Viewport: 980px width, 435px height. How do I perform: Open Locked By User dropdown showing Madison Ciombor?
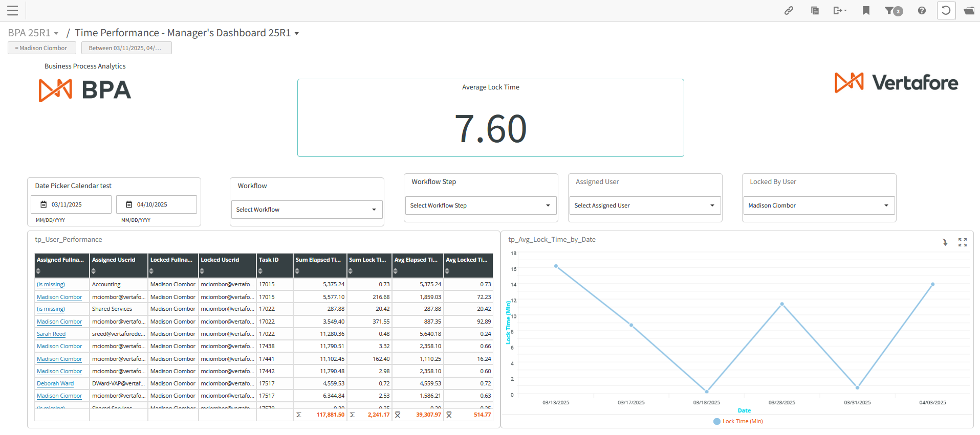click(x=819, y=205)
